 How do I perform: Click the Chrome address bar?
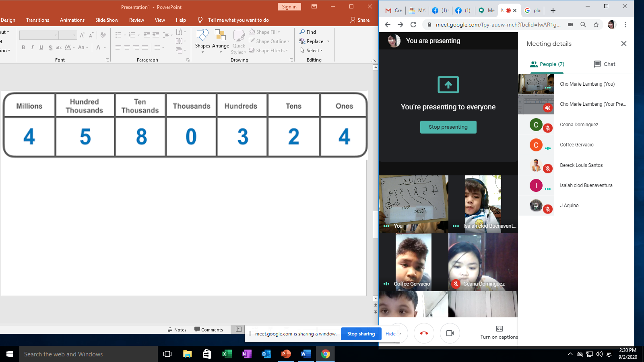[498, 25]
